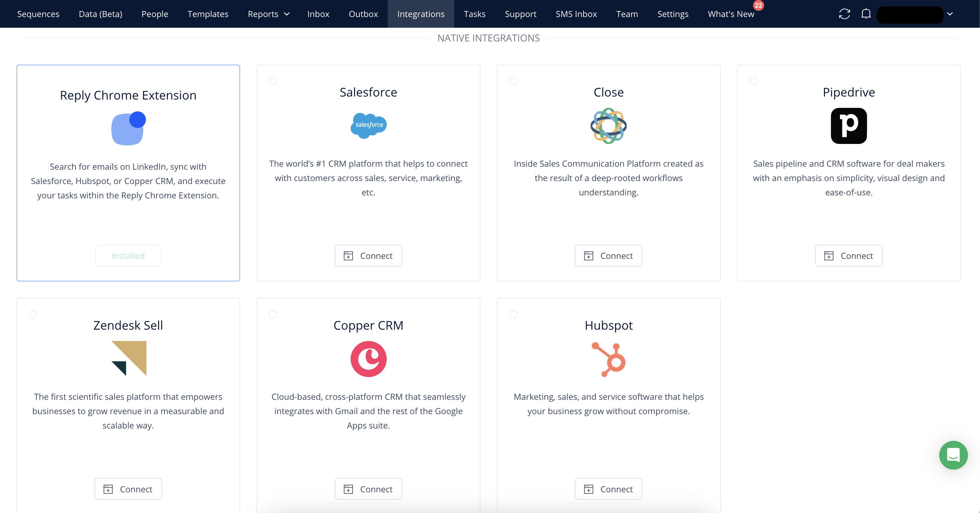The width and height of the screenshot is (980, 513).
Task: Click the Close CRM logo
Action: tap(608, 126)
